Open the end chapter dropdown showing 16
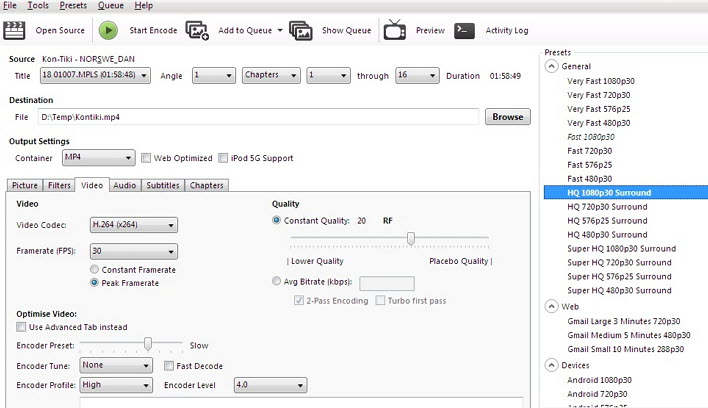This screenshot has width=708, height=408. point(417,75)
